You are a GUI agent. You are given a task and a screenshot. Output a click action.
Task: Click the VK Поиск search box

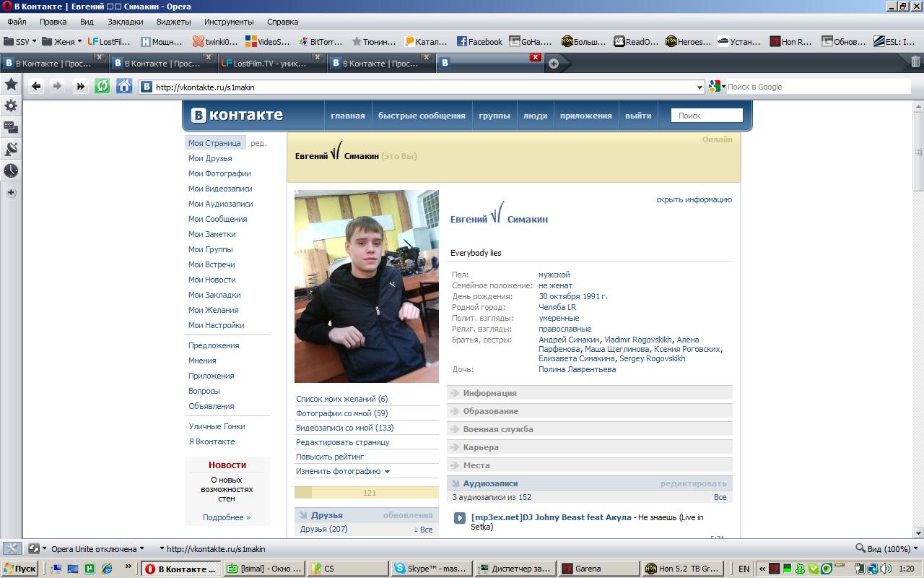[x=707, y=116]
